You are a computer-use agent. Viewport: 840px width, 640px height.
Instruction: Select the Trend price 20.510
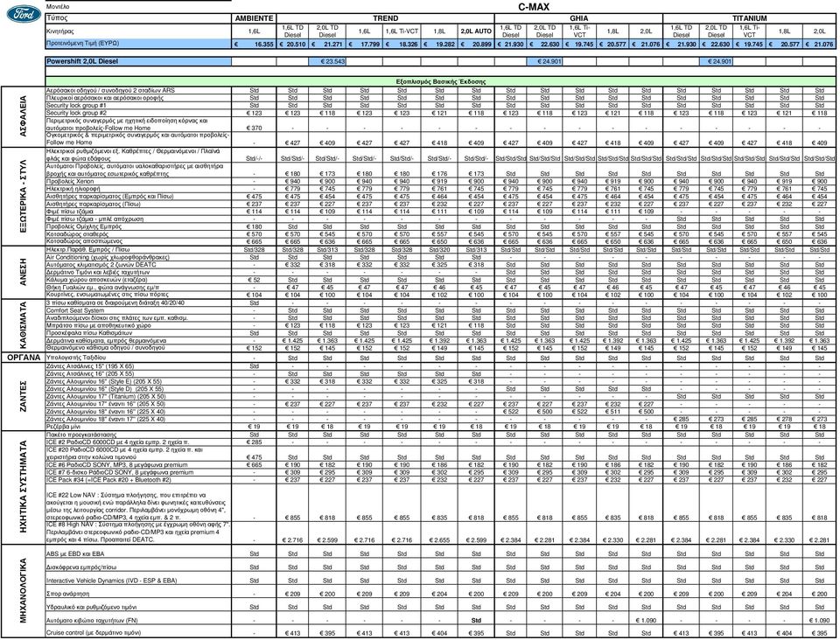[295, 45]
